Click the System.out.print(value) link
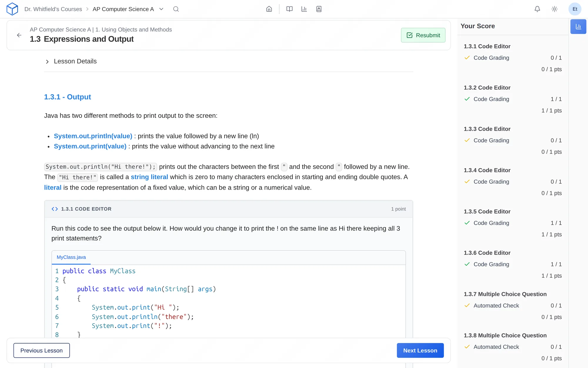The height and width of the screenshot is (368, 588). [90, 146]
